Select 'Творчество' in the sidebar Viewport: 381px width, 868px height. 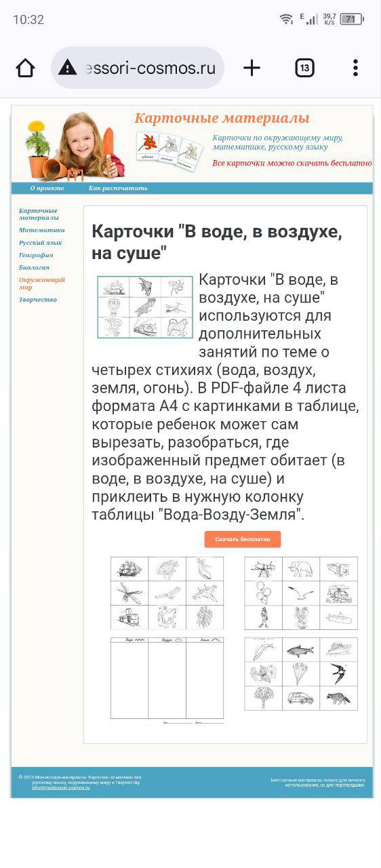pos(38,300)
